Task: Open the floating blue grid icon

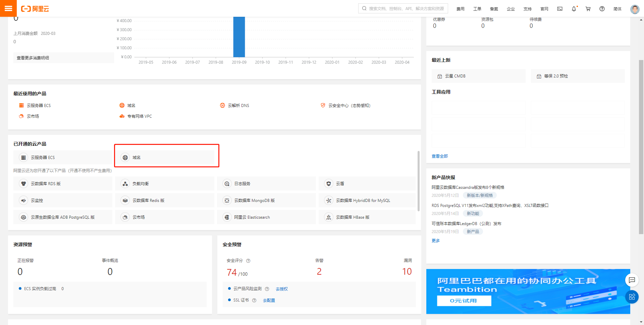Action: pos(632,297)
